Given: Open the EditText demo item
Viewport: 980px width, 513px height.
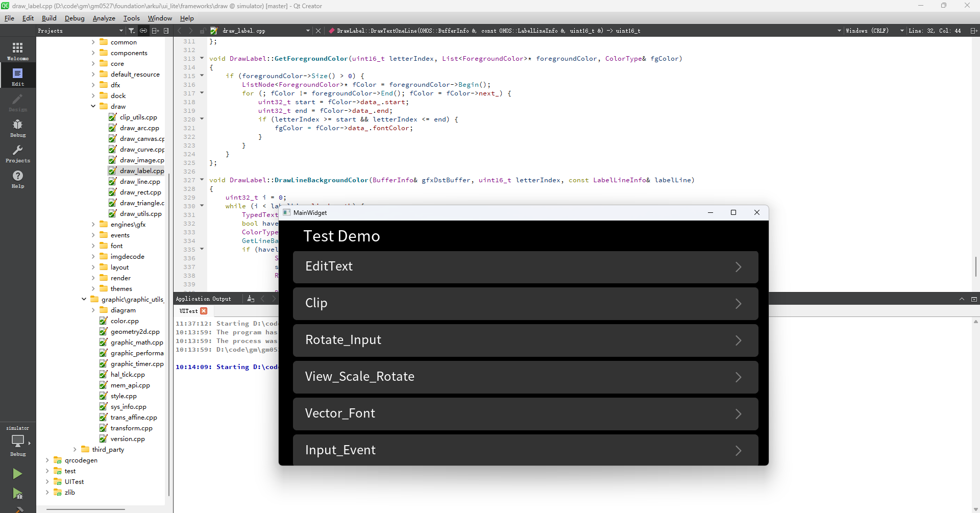Looking at the screenshot, I should coord(525,267).
